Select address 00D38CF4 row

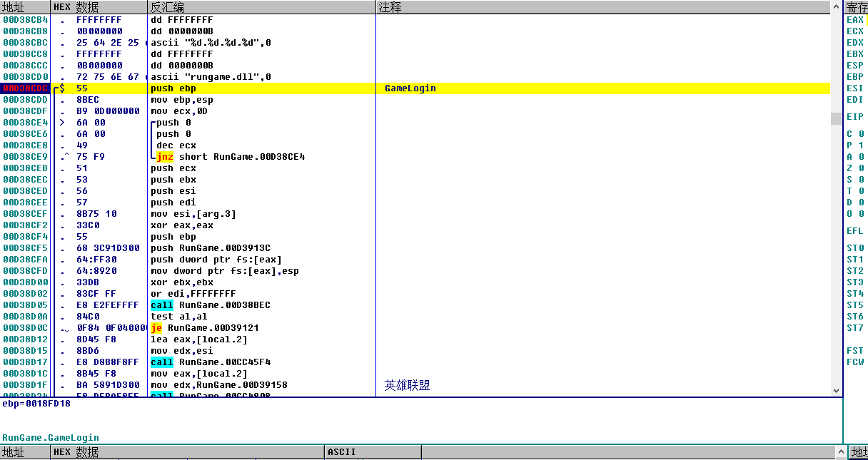pyautogui.click(x=25, y=237)
